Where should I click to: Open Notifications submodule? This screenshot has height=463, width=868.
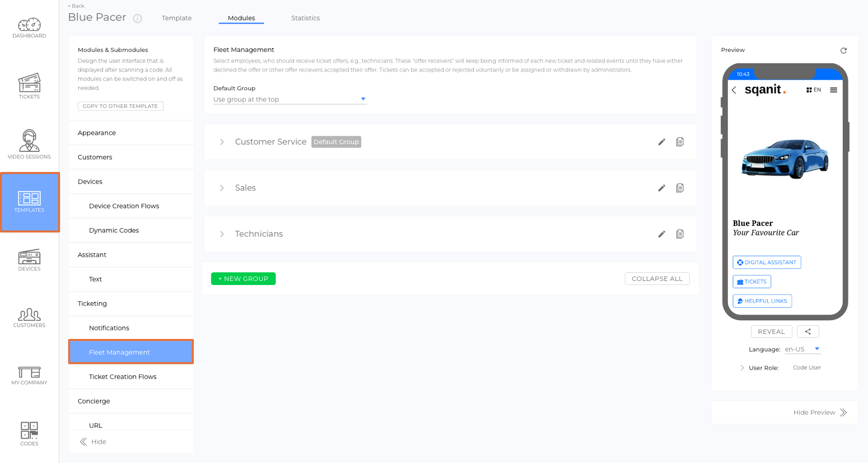131,328
